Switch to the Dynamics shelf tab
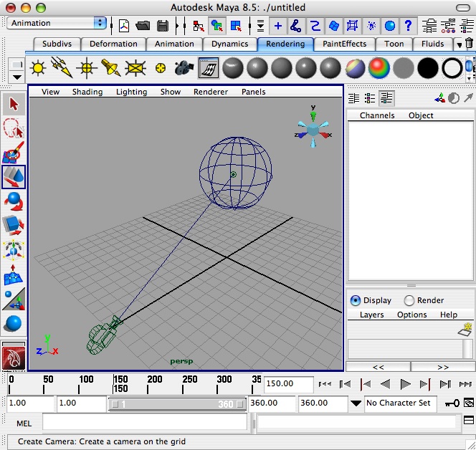Viewport: 476px width, 450px height. pyautogui.click(x=229, y=44)
